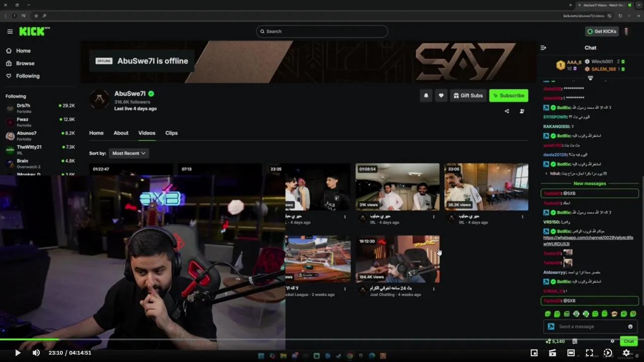
Task: Click the 5,140 channel points counter
Action: pos(555,341)
